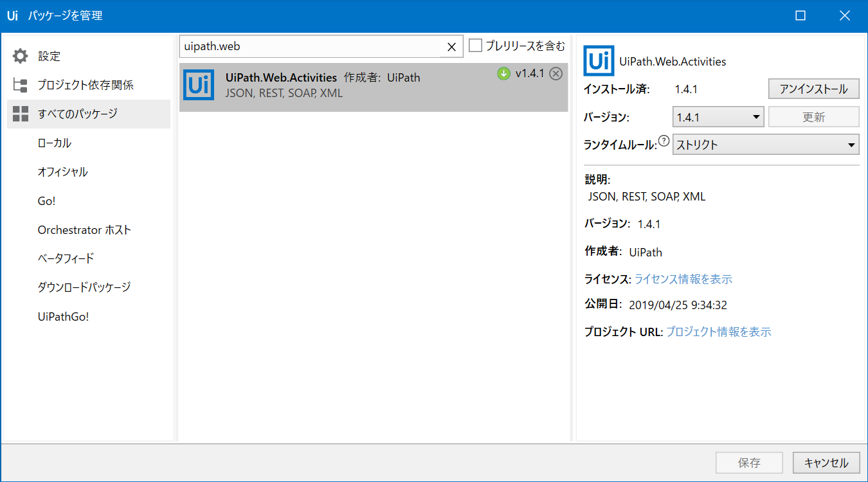Open the ライセンス情報を表示 link
Screen dimensions: 868x482
coord(683,279)
